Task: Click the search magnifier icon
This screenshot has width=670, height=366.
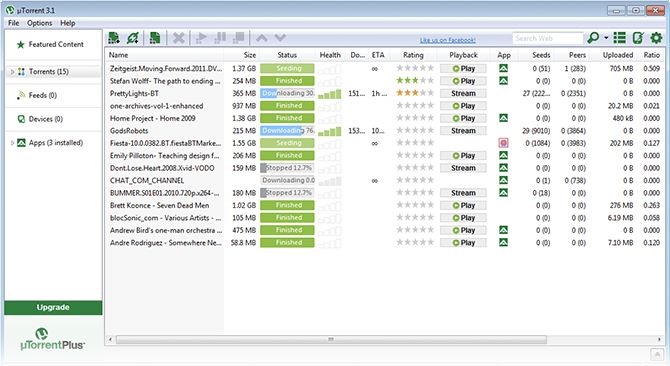Action: point(593,38)
